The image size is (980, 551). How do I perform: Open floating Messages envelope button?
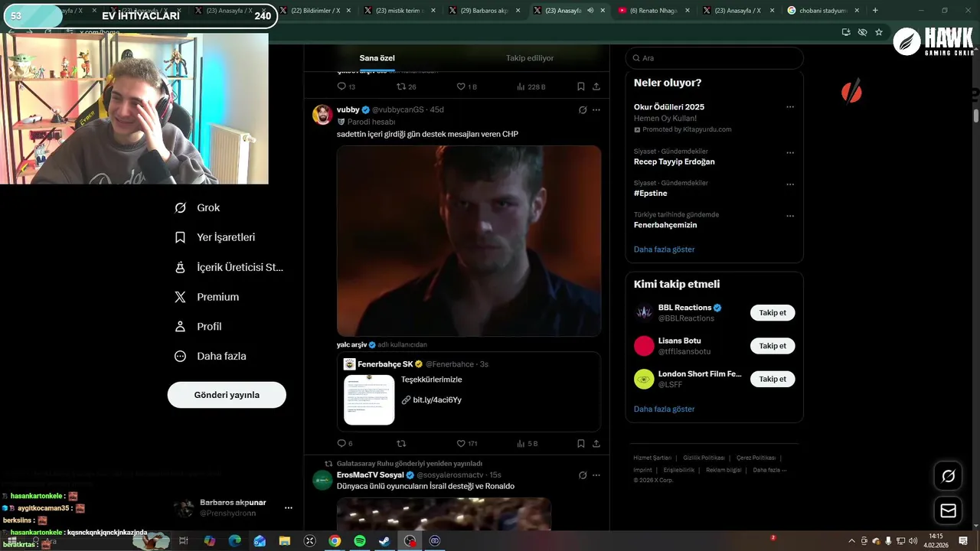(x=949, y=510)
